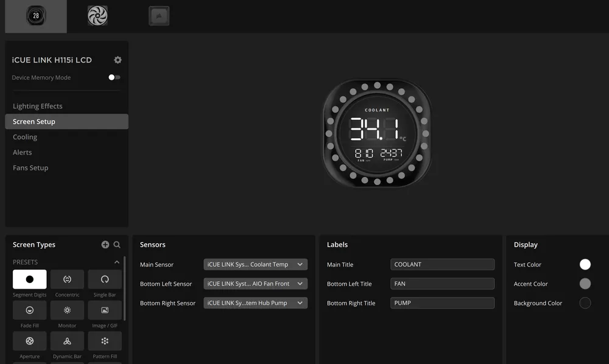The width and height of the screenshot is (609, 364).
Task: Select the Single Bar preset
Action: 105,279
